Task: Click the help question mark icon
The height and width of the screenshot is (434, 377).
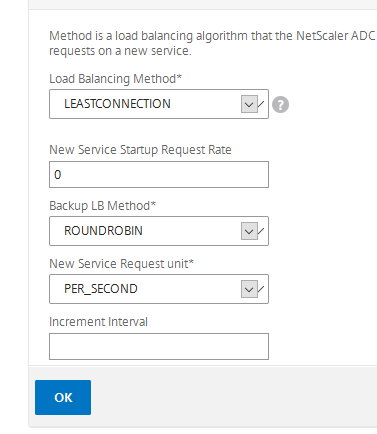Action: coord(280,105)
